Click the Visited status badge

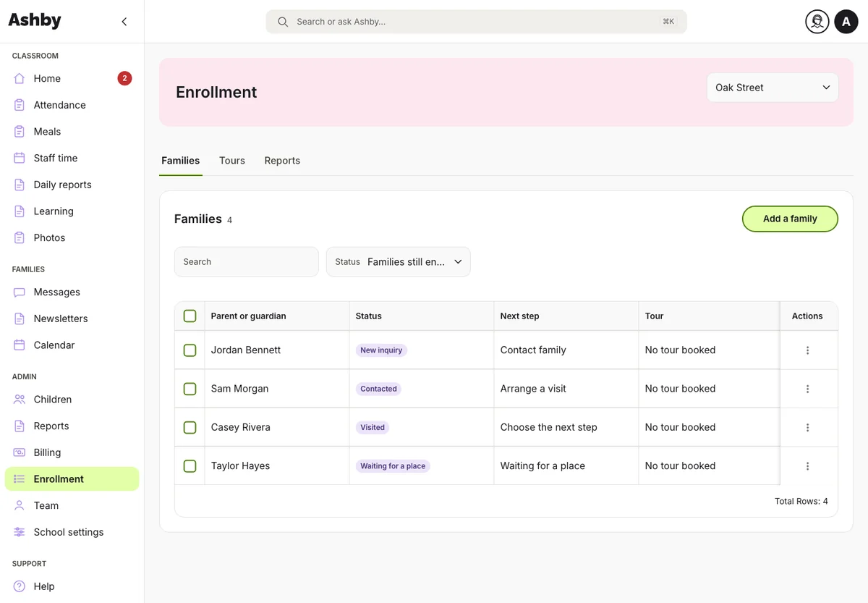point(373,428)
